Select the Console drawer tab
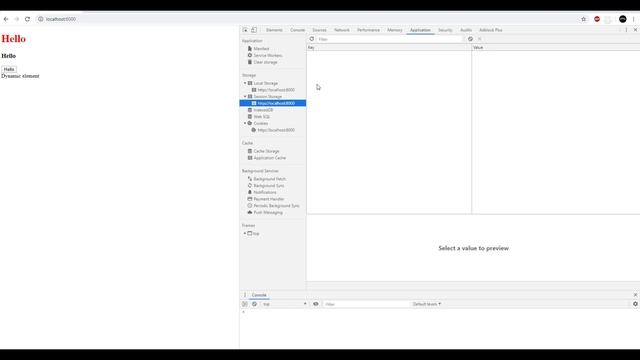Image resolution: width=640 pixels, height=360 pixels. coord(259,295)
